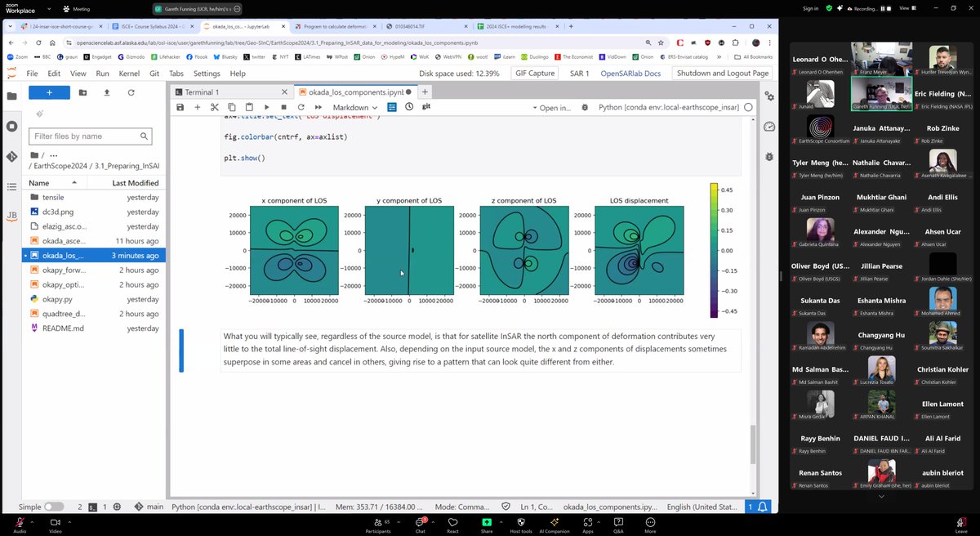Toggle Video in Zoom toolbar

56,524
